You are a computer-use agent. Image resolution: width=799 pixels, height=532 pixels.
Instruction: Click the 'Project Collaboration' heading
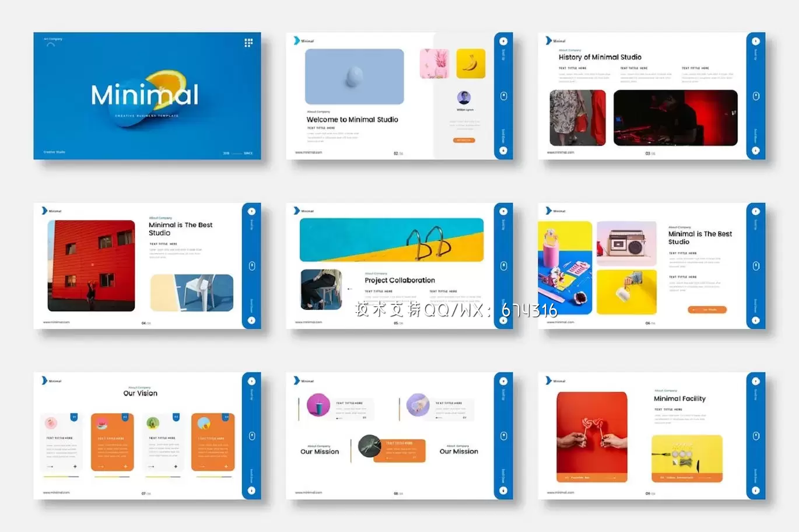[400, 280]
